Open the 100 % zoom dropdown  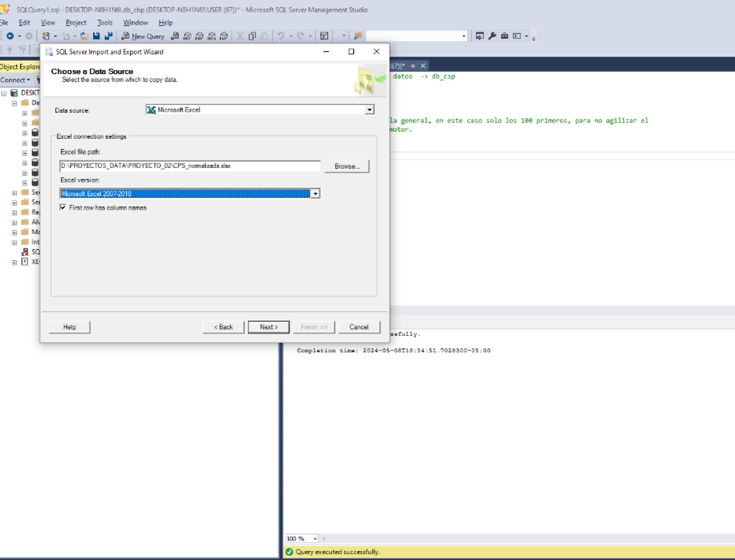pyautogui.click(x=315, y=539)
